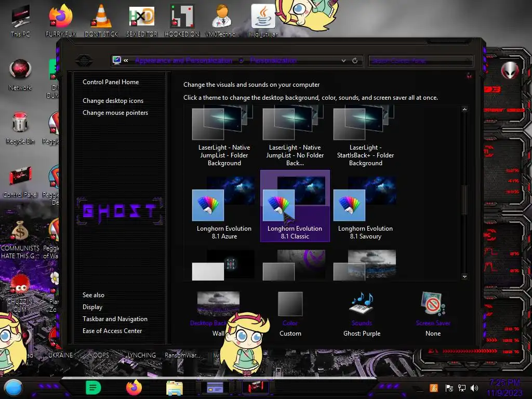Open the Alienware head gadget icon

click(510, 70)
